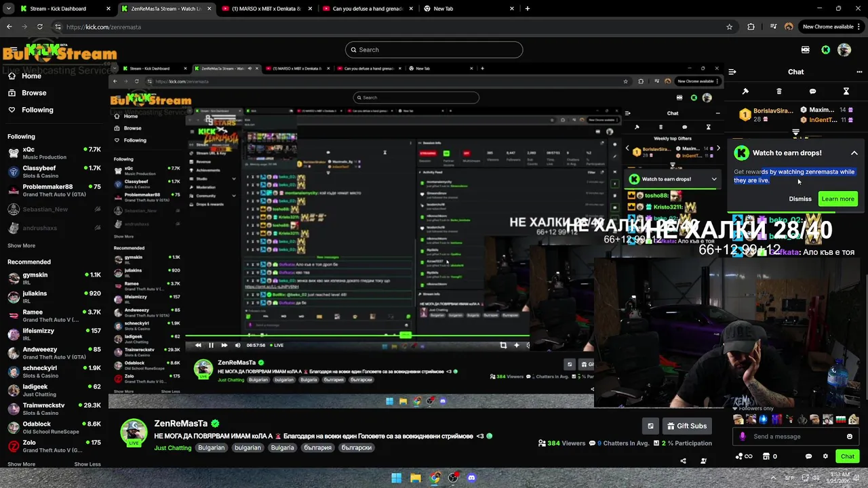
Task: Click the volume icon in system tray
Action: 817,478
